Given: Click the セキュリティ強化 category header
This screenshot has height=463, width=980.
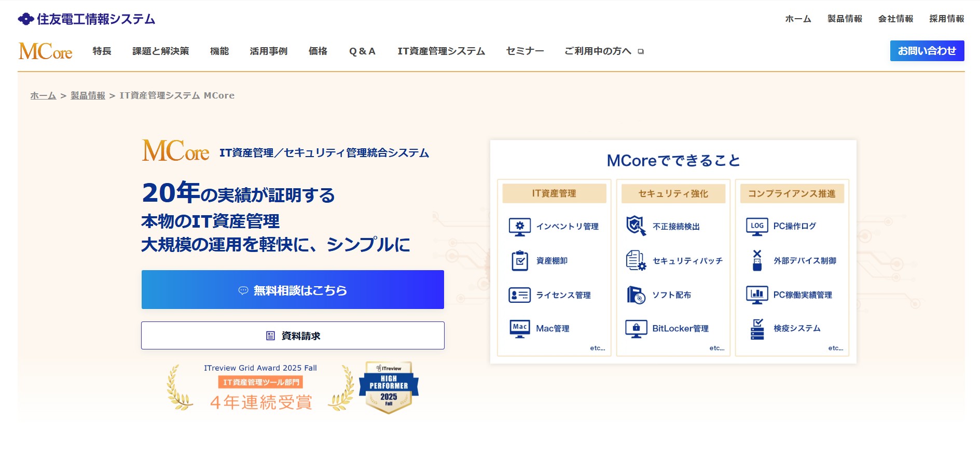Looking at the screenshot, I should click(673, 193).
